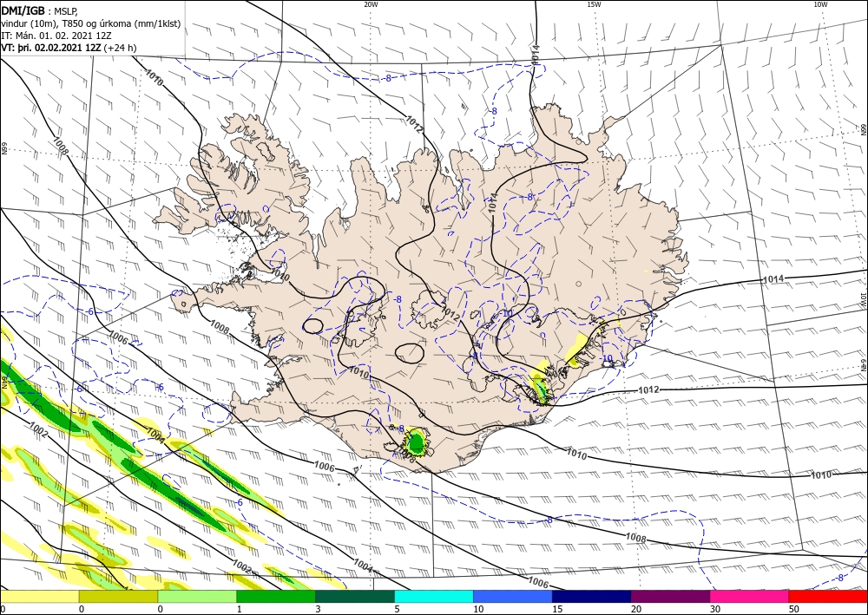Click the 'VT: þri. 02.02.2021 12Z (+24 h)' line
Screen dimensions: 868x615
tap(69, 48)
